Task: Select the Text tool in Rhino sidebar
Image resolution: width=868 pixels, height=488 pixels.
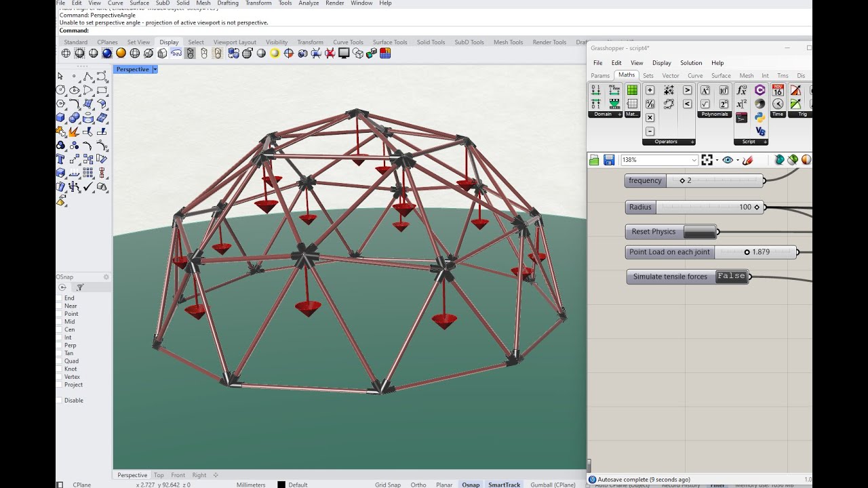Action: (x=60, y=159)
